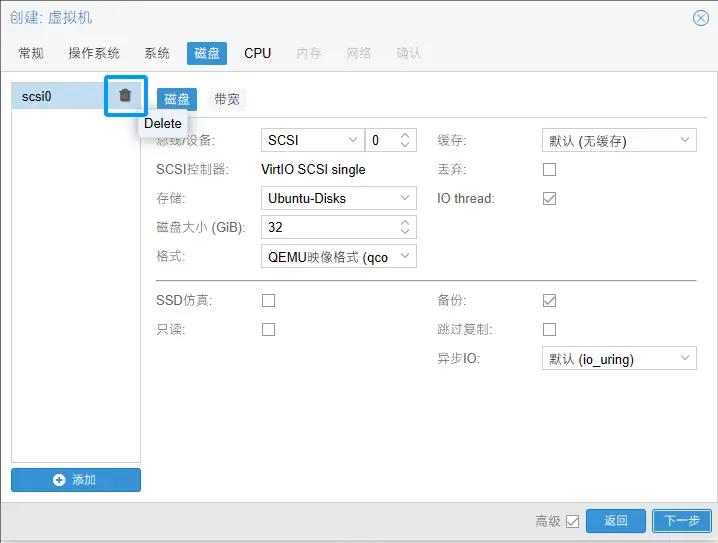
Task: Click the 添加 add disk button
Action: pyautogui.click(x=76, y=480)
